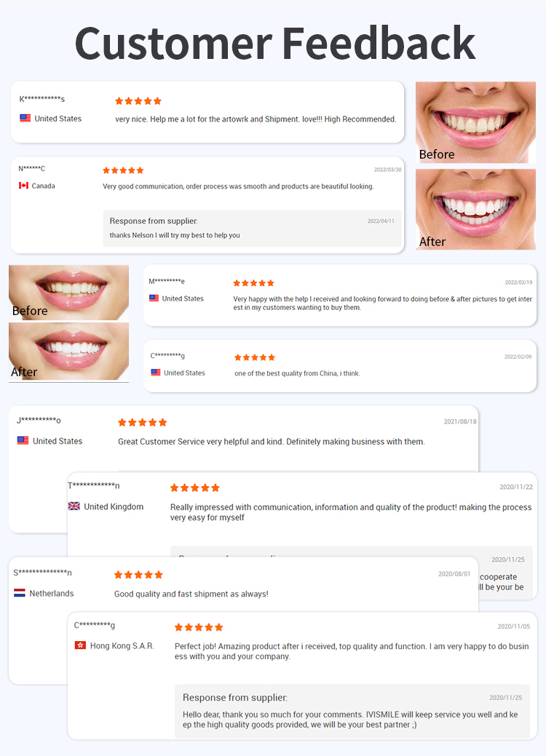Click the star rating on T***n's review
The image size is (546, 756).
195,488
